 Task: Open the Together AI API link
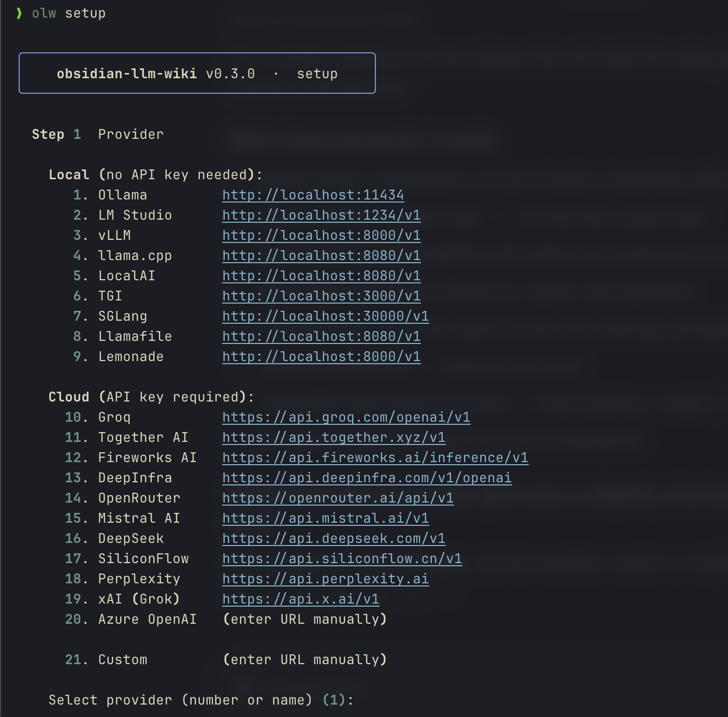(x=333, y=438)
